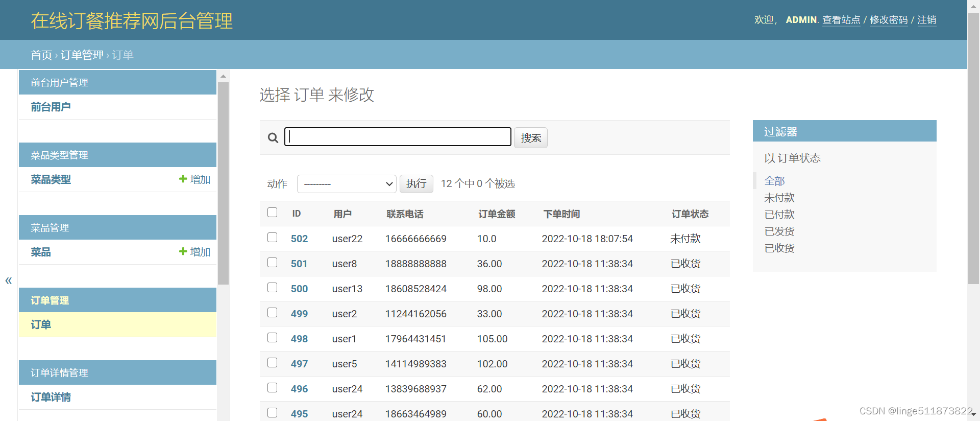The height and width of the screenshot is (421, 980).
Task: Click the 修改密码 link
Action: pyautogui.click(x=889, y=20)
